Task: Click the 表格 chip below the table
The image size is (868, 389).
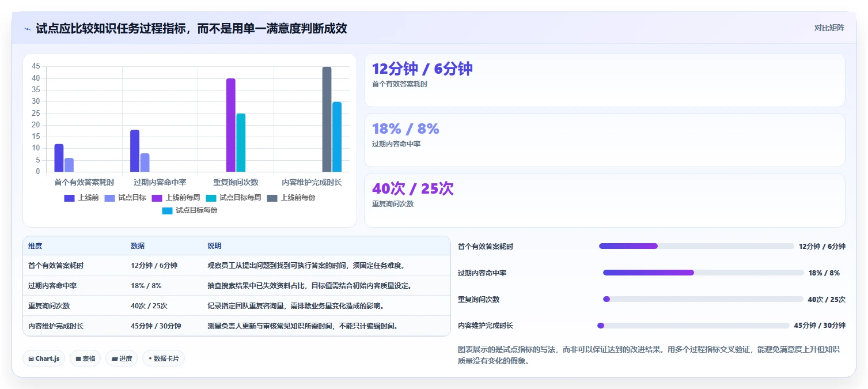Action: (x=85, y=358)
